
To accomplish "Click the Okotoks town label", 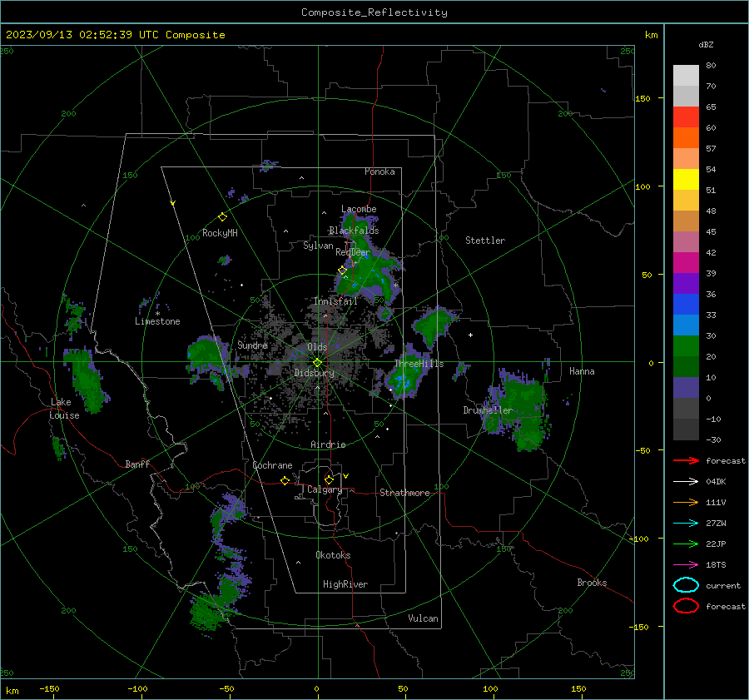I will pyautogui.click(x=333, y=555).
